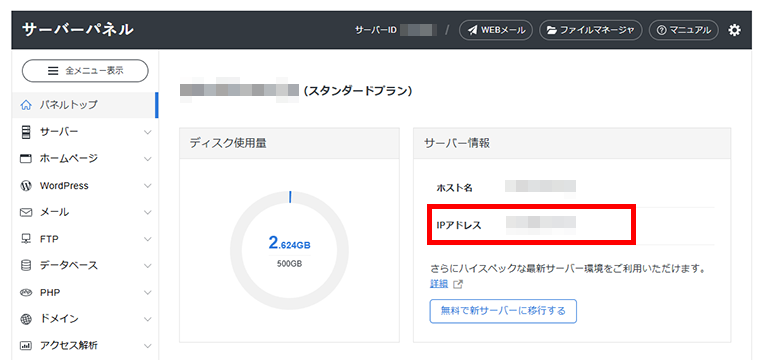Click the PHP logo icon

pos(26,293)
